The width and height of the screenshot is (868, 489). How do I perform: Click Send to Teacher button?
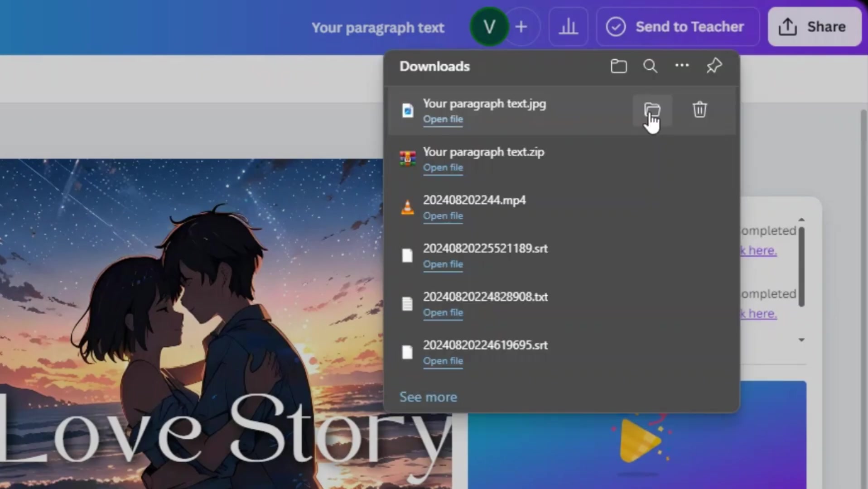[x=677, y=27]
